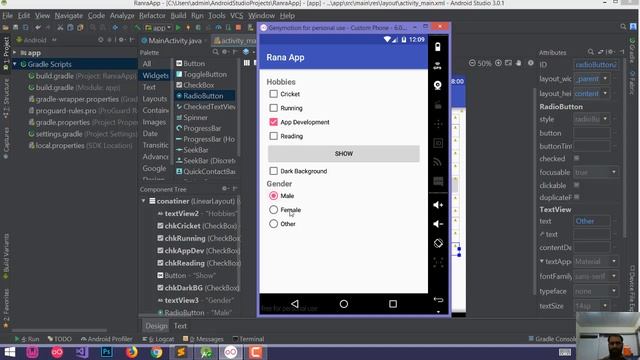Image resolution: width=640 pixels, height=360 pixels.
Task: Expand the app project node
Action: [15, 53]
